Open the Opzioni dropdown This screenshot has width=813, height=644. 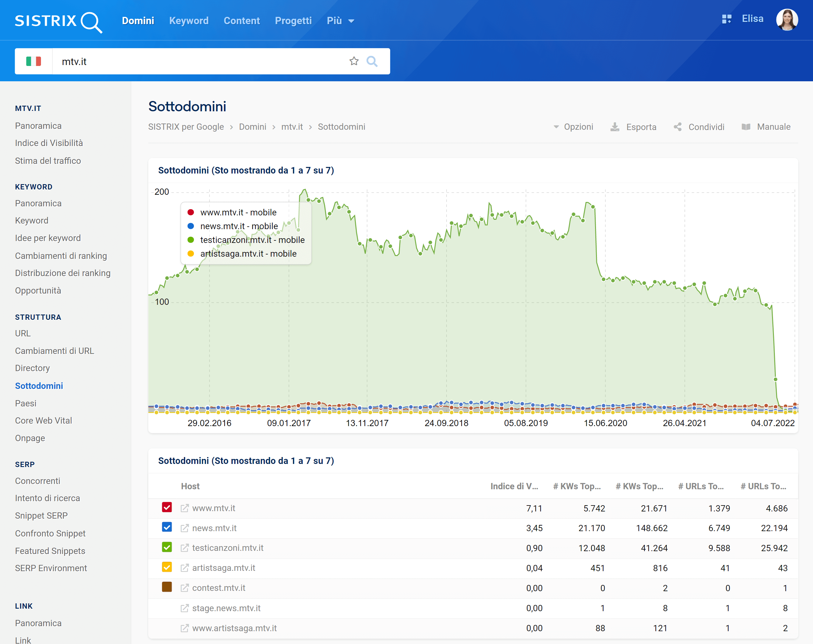573,127
